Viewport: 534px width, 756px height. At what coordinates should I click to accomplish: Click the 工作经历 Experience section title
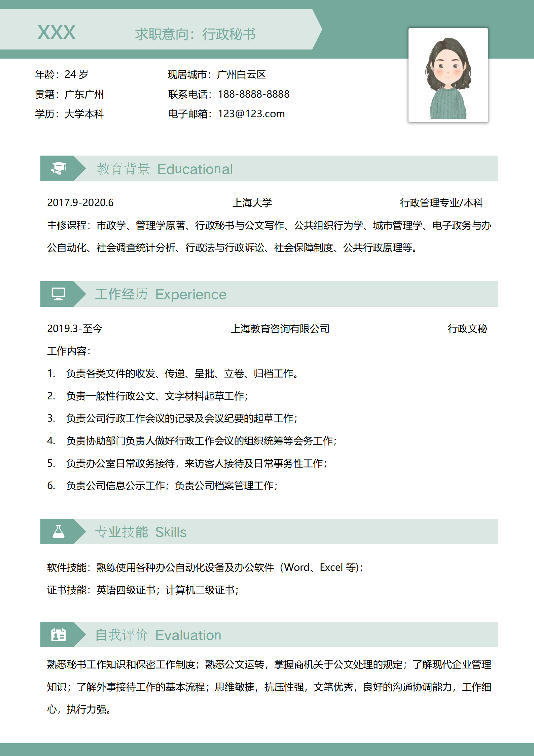pyautogui.click(x=161, y=294)
